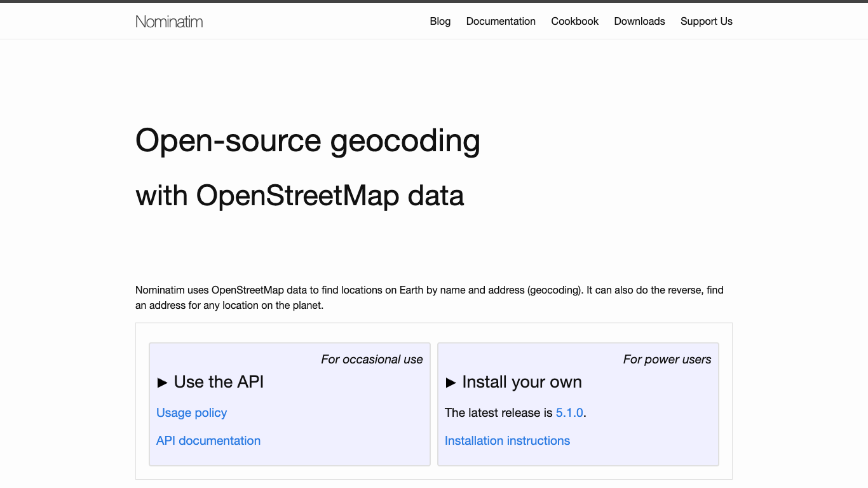Viewport: 868px width, 488px height.
Task: Click the Nominatim uses OpenStreetMap data paragraph
Action: tap(430, 297)
